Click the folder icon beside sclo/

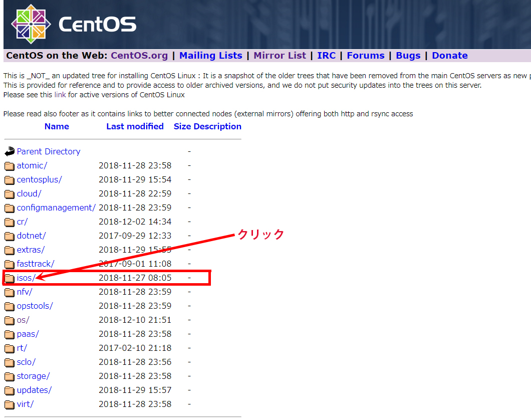pos(10,363)
